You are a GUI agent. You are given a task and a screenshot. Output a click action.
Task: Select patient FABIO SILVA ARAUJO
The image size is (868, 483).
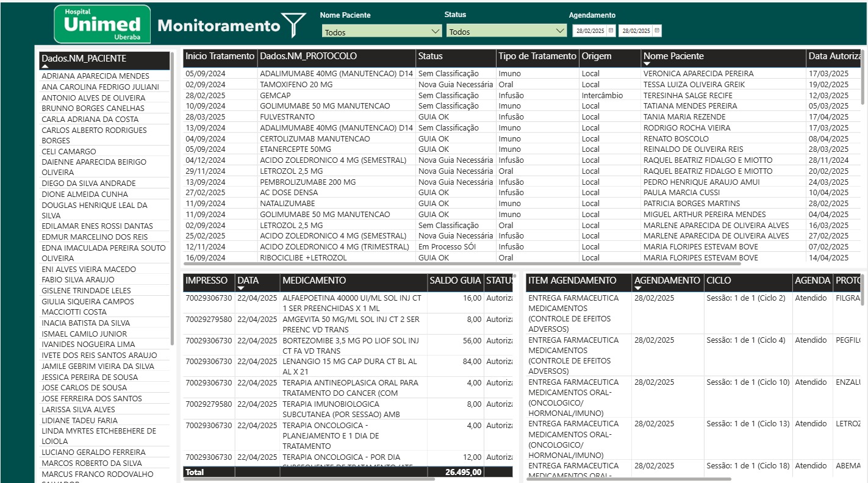click(77, 280)
